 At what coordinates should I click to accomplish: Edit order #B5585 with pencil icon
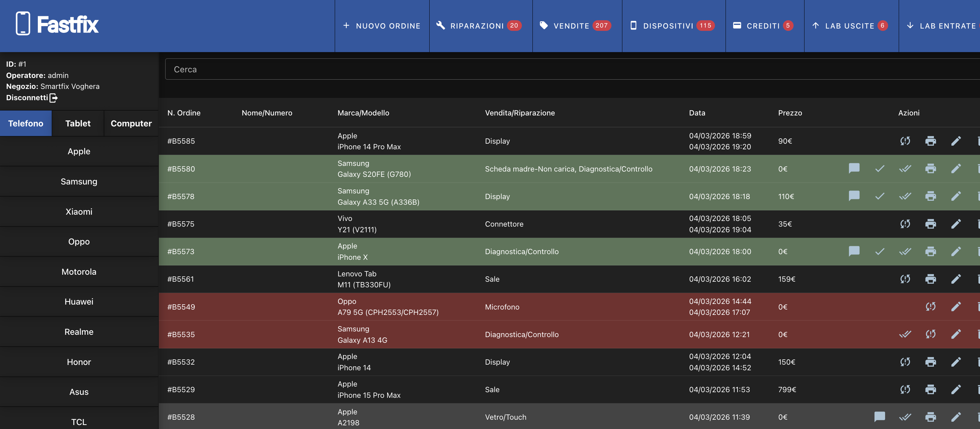click(x=956, y=141)
